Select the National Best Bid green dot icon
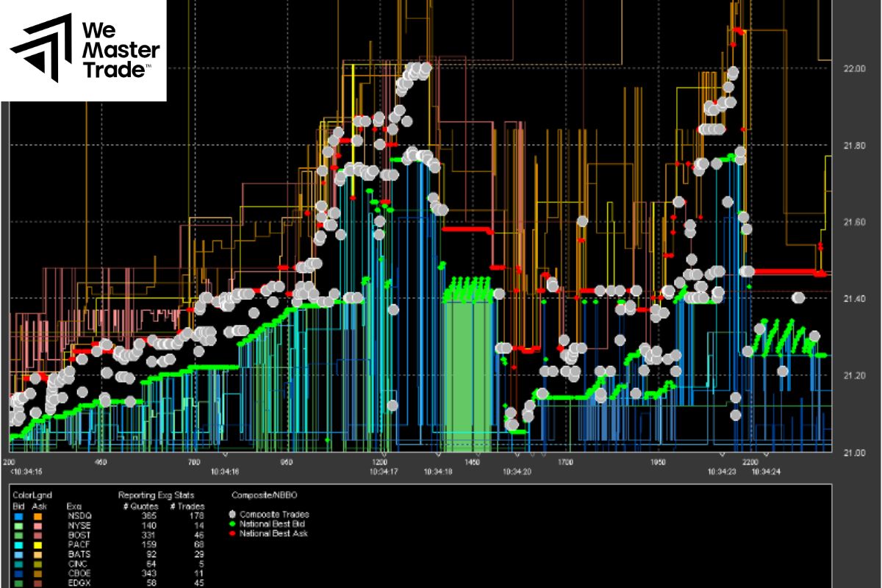 click(x=232, y=523)
